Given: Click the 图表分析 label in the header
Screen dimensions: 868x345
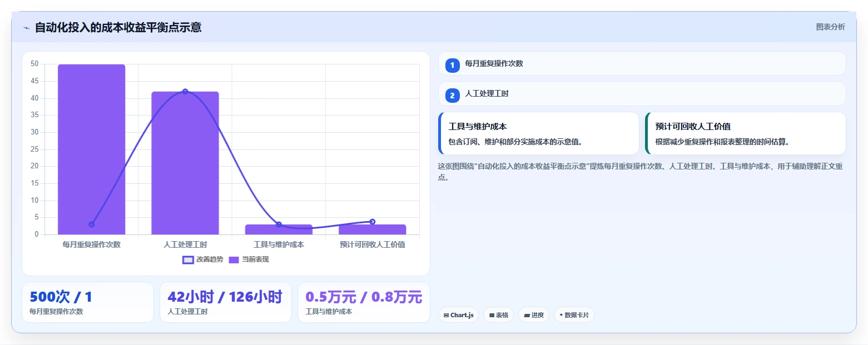Looking at the screenshot, I should pos(830,27).
